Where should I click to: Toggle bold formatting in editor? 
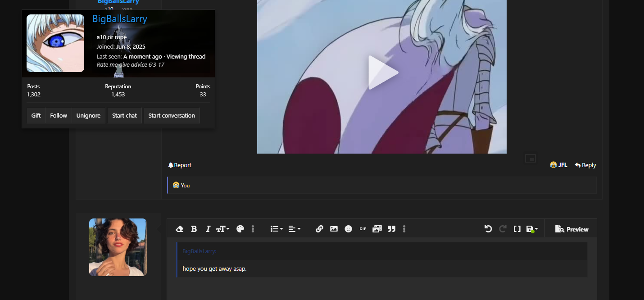194,229
